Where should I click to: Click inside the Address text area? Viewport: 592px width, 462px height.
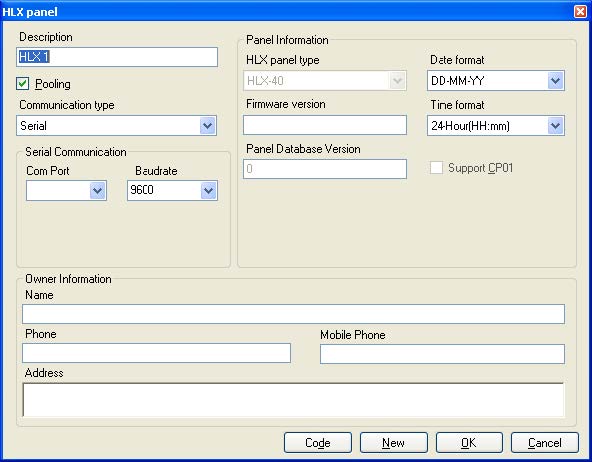293,400
